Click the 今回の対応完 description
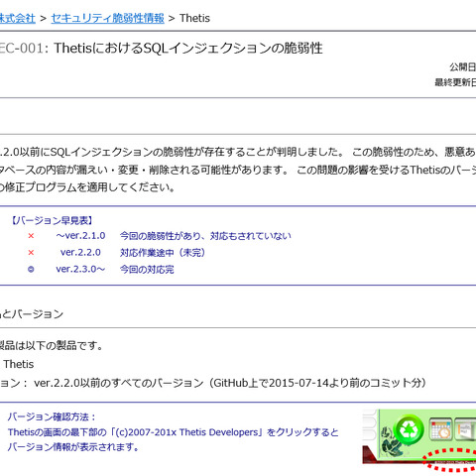The height and width of the screenshot is (476, 476). 147,270
